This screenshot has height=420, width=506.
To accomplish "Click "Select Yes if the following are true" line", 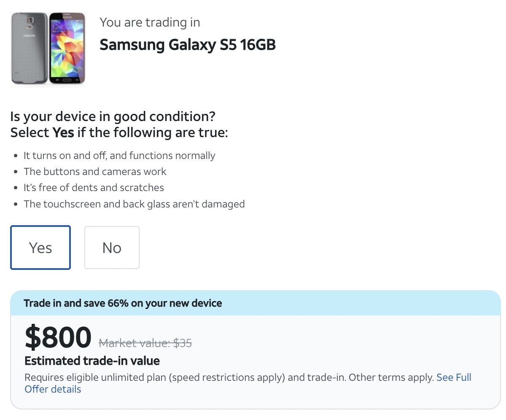I will 119,132.
